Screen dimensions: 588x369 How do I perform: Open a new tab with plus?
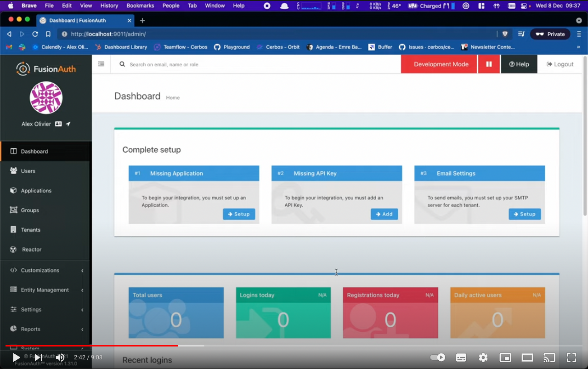142,20
